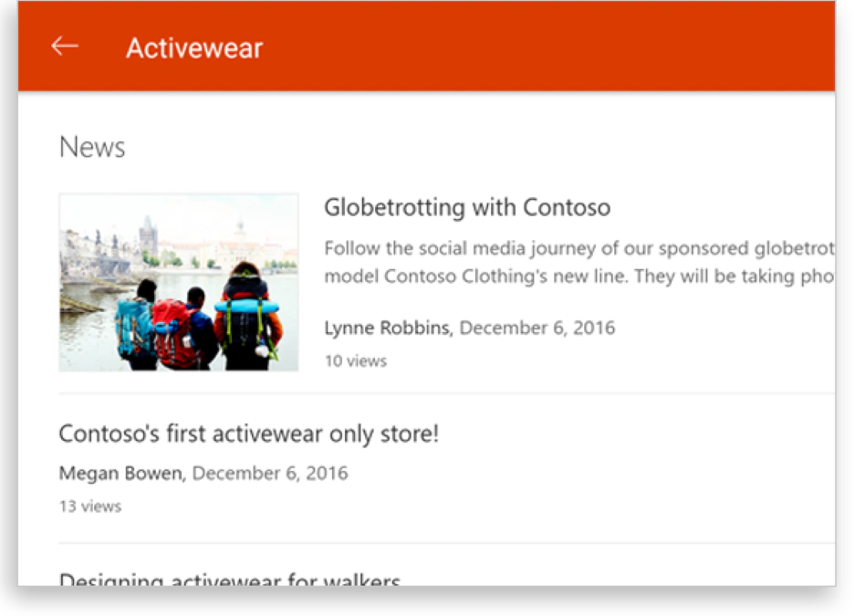Open Designing activewear for walkers article
The width and height of the screenshot is (854, 616).
tap(229, 579)
